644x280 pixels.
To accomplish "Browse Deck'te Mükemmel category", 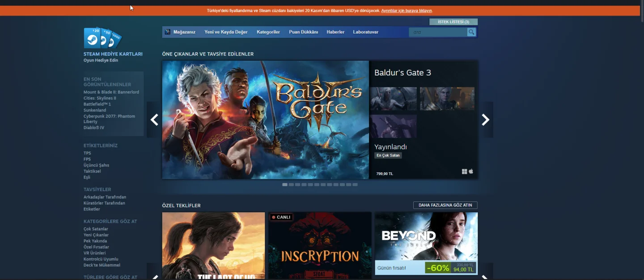I will (102, 265).
